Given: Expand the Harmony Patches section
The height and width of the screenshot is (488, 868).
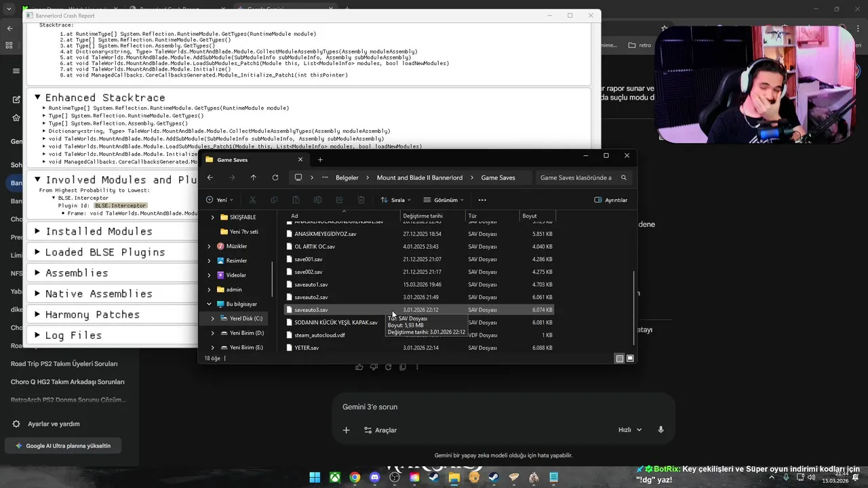Looking at the screenshot, I should coord(38,314).
